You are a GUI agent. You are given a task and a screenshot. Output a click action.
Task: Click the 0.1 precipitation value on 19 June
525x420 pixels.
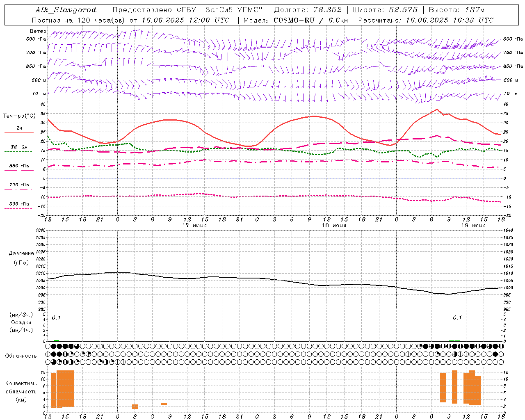click(x=457, y=317)
